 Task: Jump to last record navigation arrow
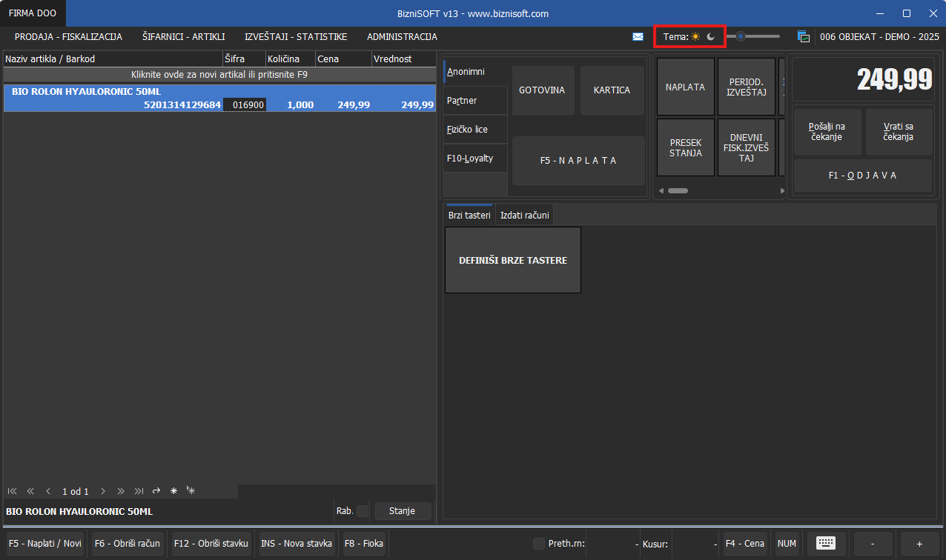(139, 491)
